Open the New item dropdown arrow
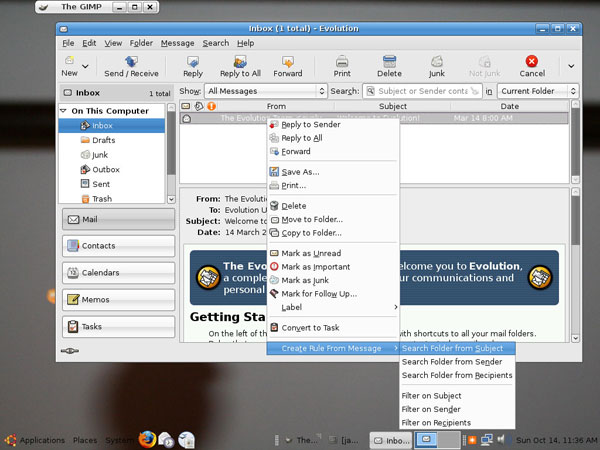 (x=85, y=66)
